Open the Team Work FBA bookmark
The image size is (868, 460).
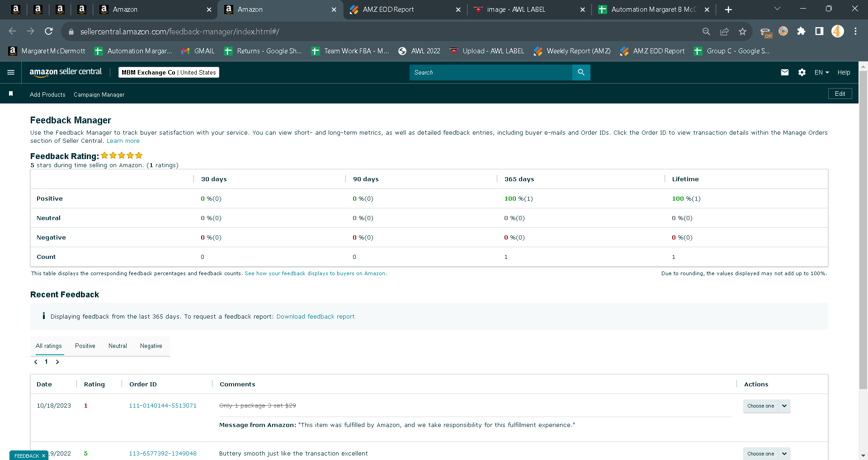pos(350,51)
